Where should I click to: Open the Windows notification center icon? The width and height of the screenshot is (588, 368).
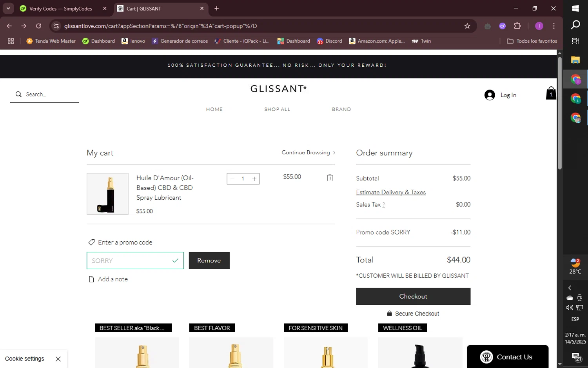[x=576, y=357]
